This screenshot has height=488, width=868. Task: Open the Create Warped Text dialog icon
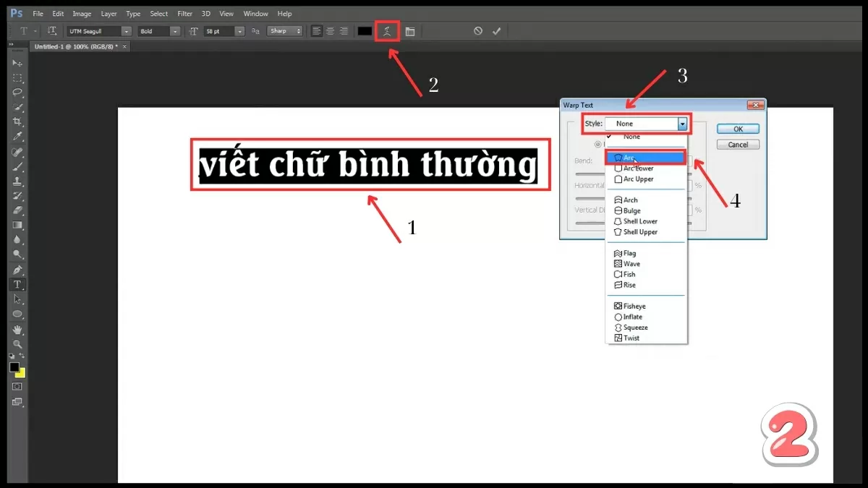click(x=387, y=30)
